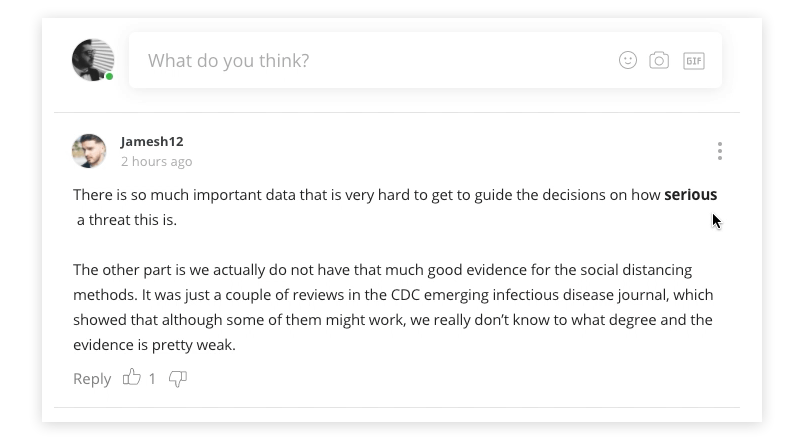Open Jamesh12's profile picture
Viewport: 804px width, 439px height.
click(89, 151)
